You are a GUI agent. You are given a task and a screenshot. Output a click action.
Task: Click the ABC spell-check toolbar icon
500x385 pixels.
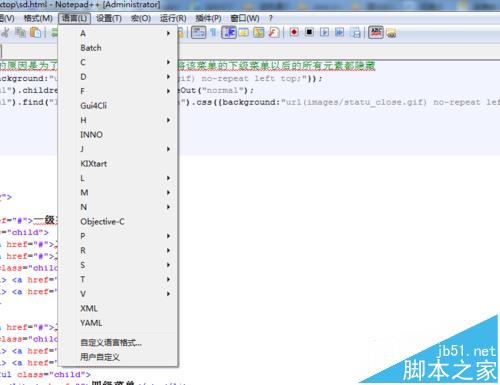pyautogui.click(x=376, y=32)
